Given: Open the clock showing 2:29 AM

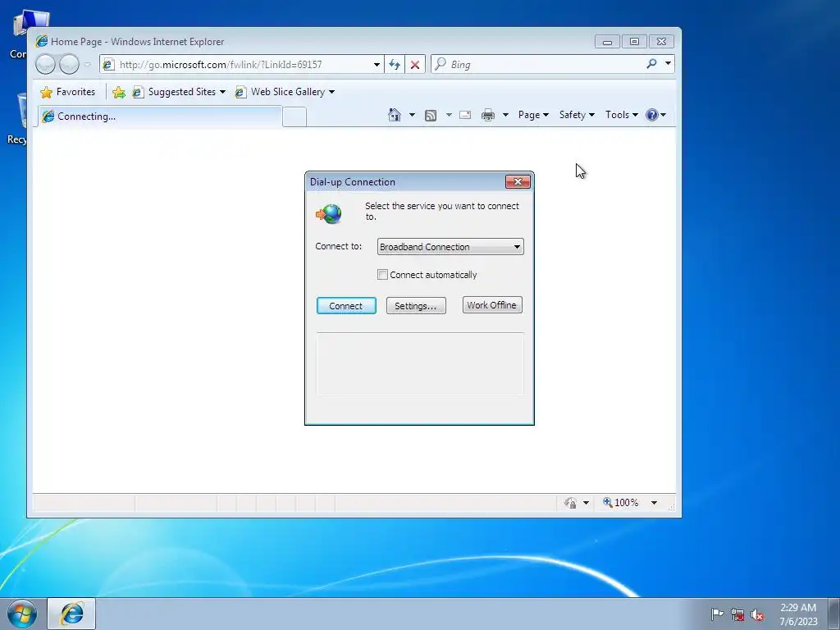Looking at the screenshot, I should [x=798, y=614].
